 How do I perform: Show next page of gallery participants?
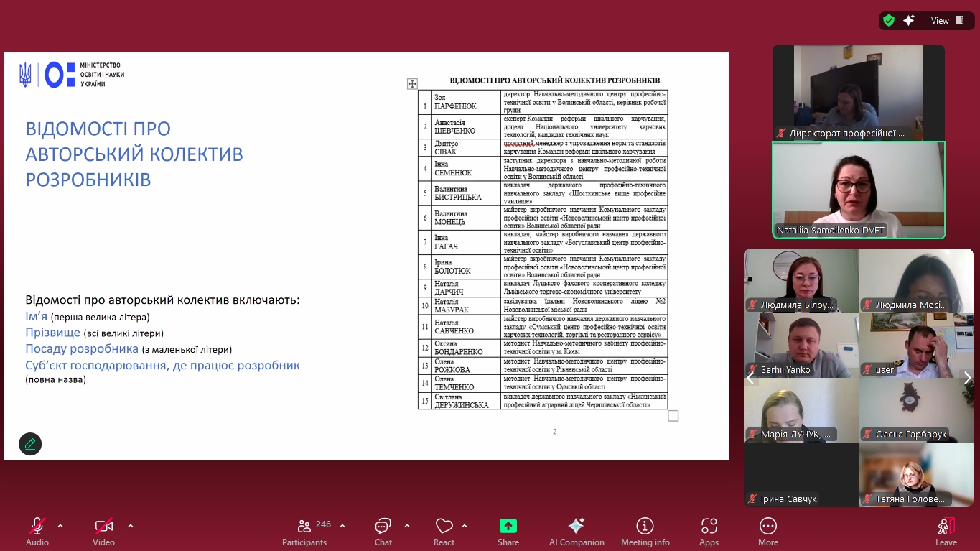point(966,378)
